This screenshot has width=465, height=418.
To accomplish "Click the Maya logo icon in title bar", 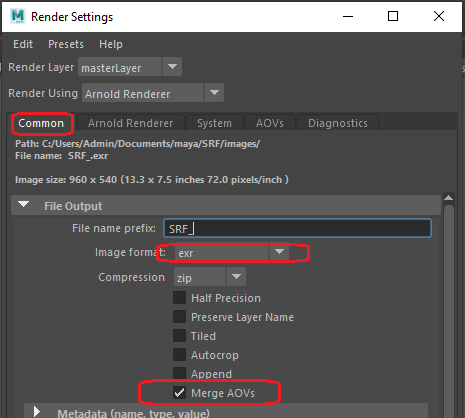I will tap(18, 16).
